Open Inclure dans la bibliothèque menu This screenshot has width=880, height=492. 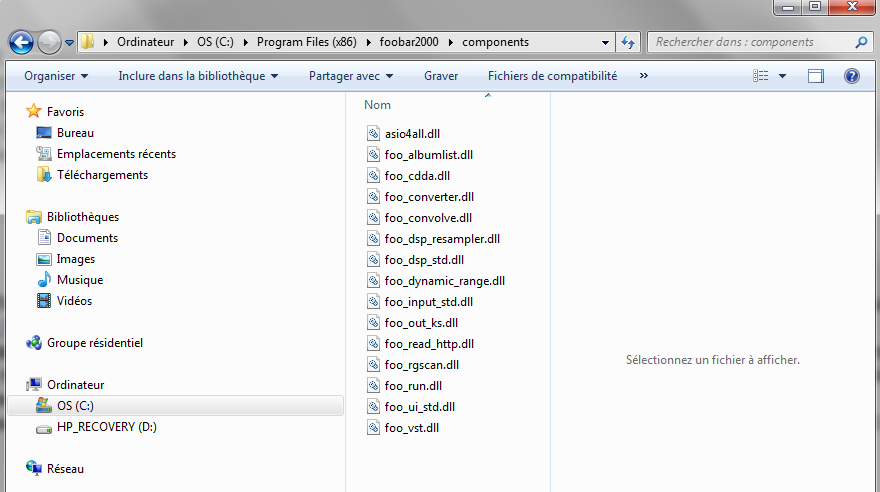[x=198, y=76]
